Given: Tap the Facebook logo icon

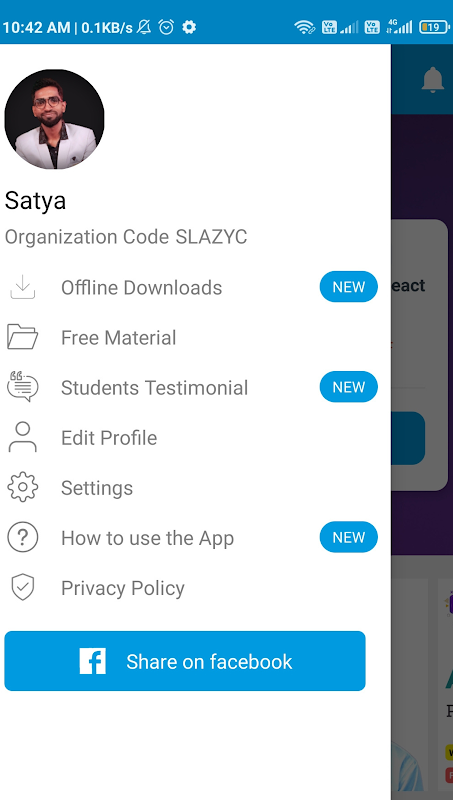Looking at the screenshot, I should pos(92,661).
